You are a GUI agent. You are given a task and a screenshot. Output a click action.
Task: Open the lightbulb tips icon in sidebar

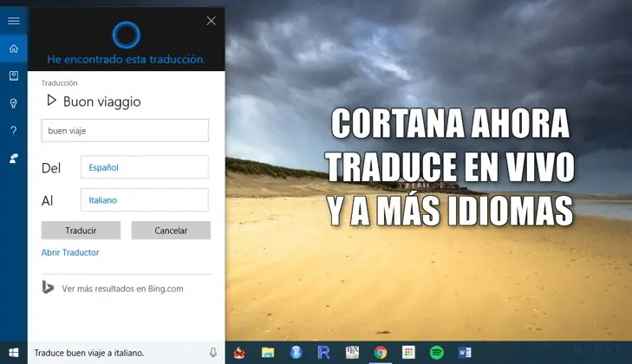[x=14, y=103]
